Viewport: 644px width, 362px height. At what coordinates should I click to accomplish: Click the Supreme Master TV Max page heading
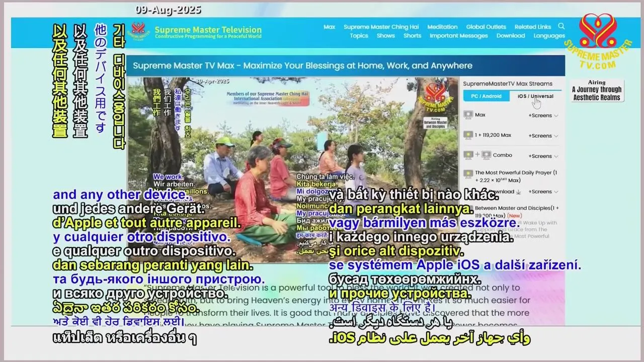(x=302, y=66)
